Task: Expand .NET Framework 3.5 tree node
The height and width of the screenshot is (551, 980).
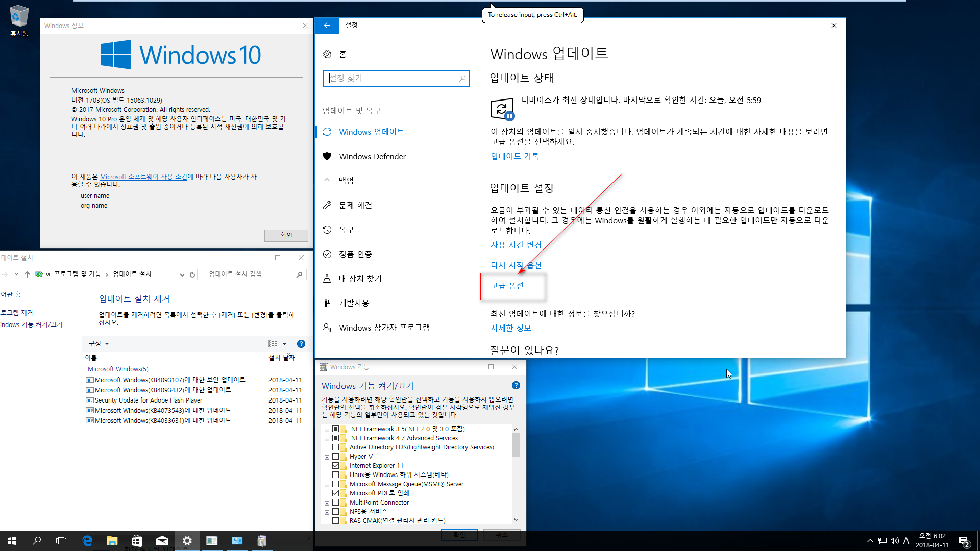Action: tap(327, 429)
